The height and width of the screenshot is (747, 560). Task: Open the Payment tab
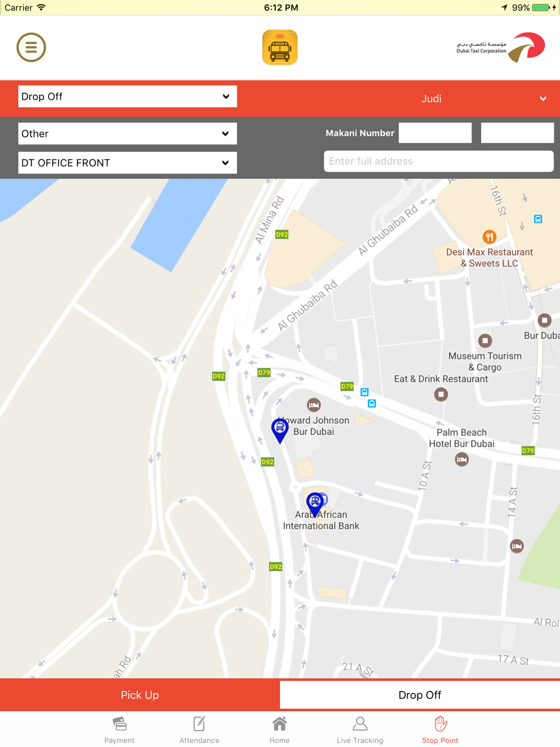click(119, 730)
